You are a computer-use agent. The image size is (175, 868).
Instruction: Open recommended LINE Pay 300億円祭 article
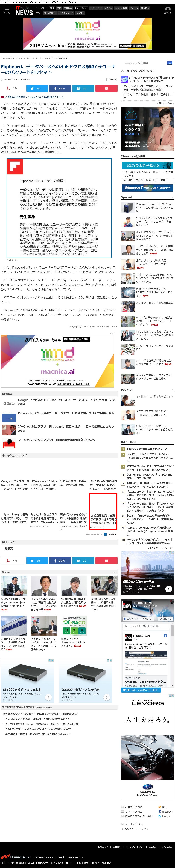103,485
